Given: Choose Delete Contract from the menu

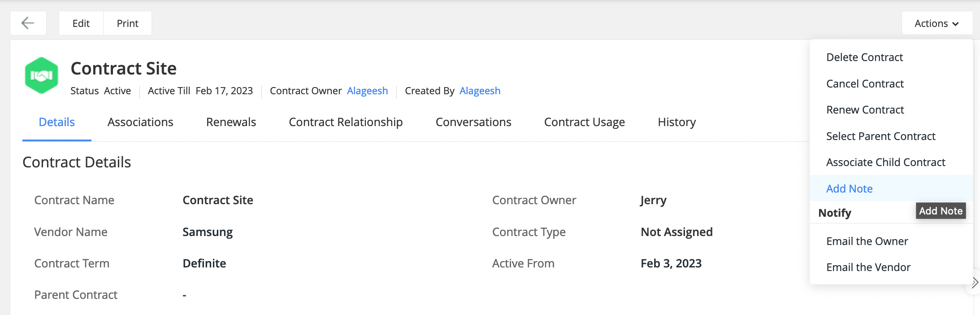Looking at the screenshot, I should pyautogui.click(x=864, y=57).
